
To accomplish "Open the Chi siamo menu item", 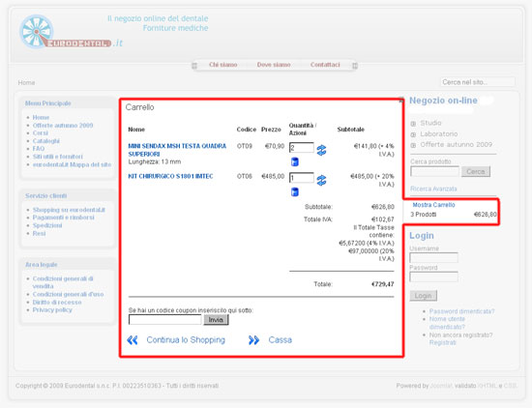I will (222, 65).
